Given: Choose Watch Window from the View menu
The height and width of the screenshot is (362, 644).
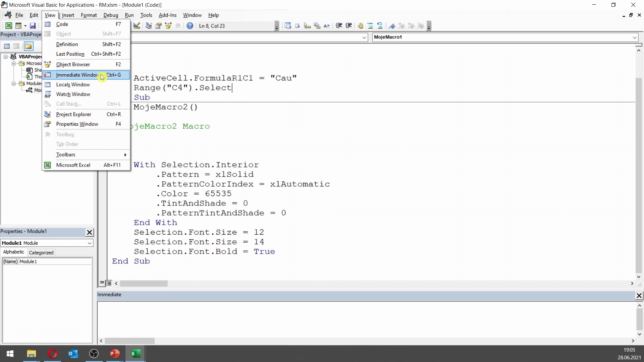Looking at the screenshot, I should coord(86,94).
